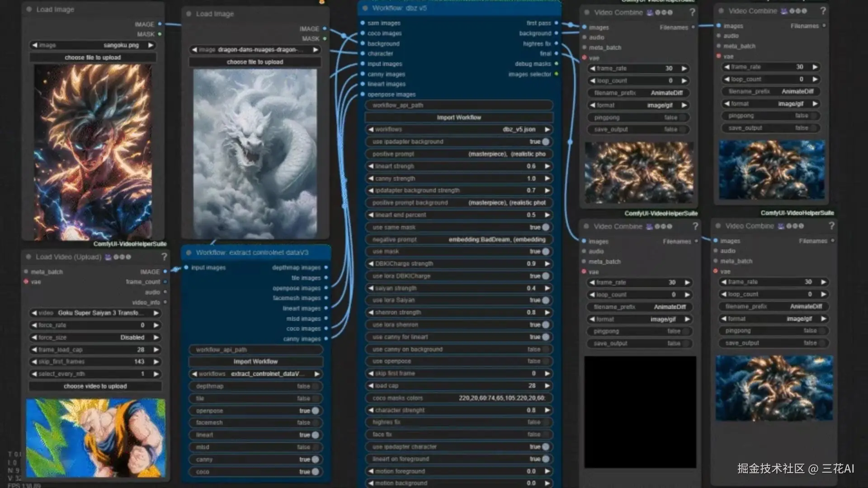Screen dimensions: 868x488
Task: Click the choose video to upload button
Action: [x=95, y=386]
